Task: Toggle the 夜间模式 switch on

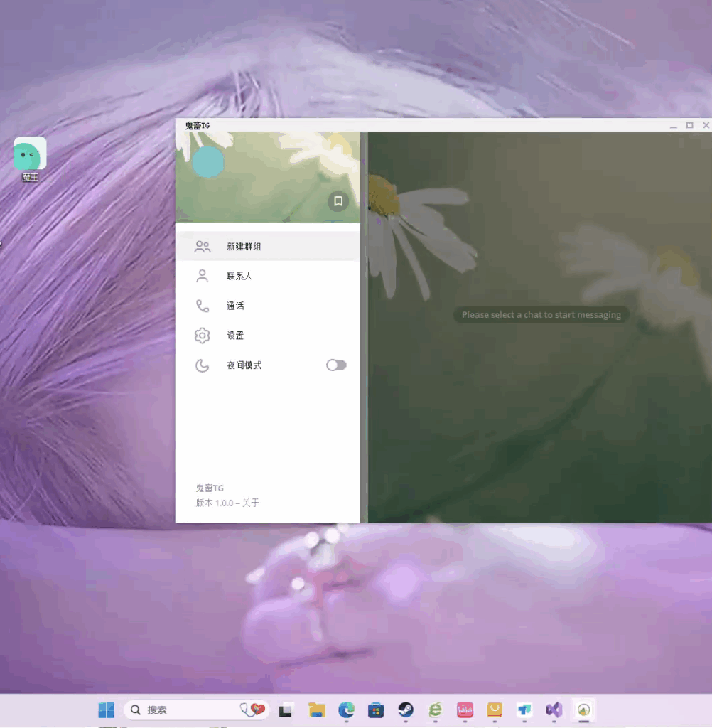Action: tap(335, 365)
